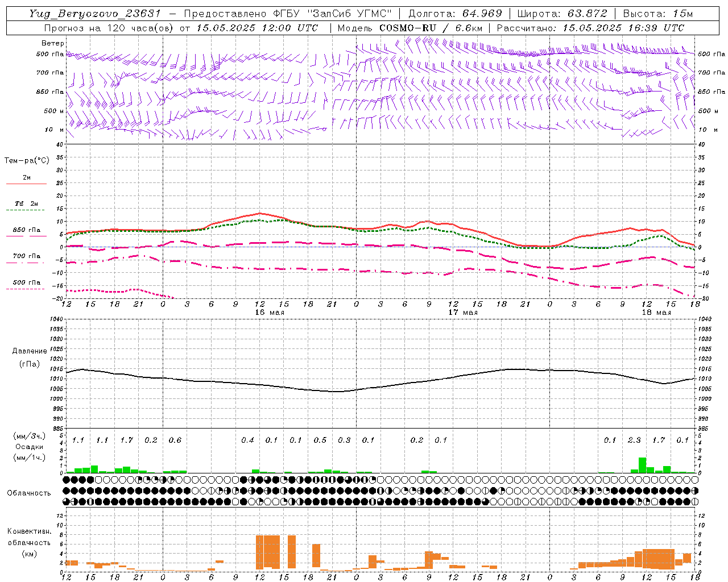728x582 pixels.
Task: Click the (гПа) unit under Давление
Action: click(30, 364)
